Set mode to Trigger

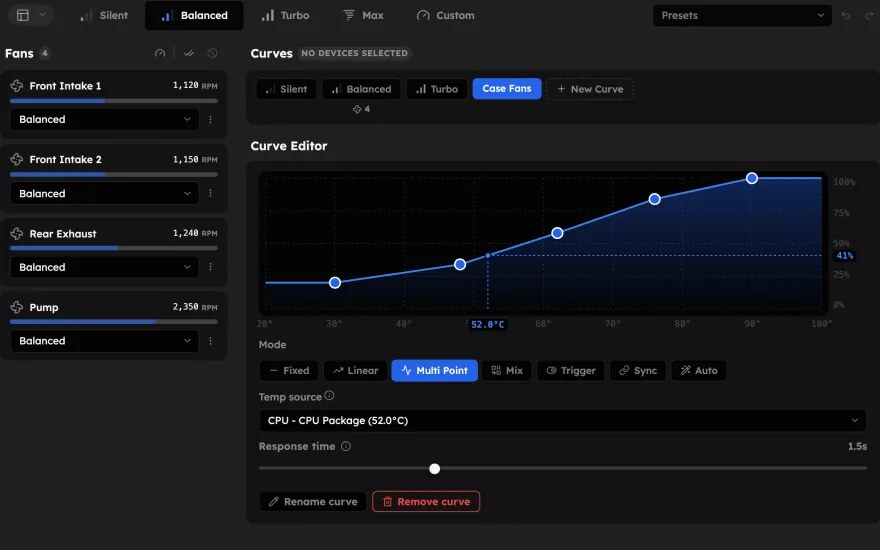571,370
